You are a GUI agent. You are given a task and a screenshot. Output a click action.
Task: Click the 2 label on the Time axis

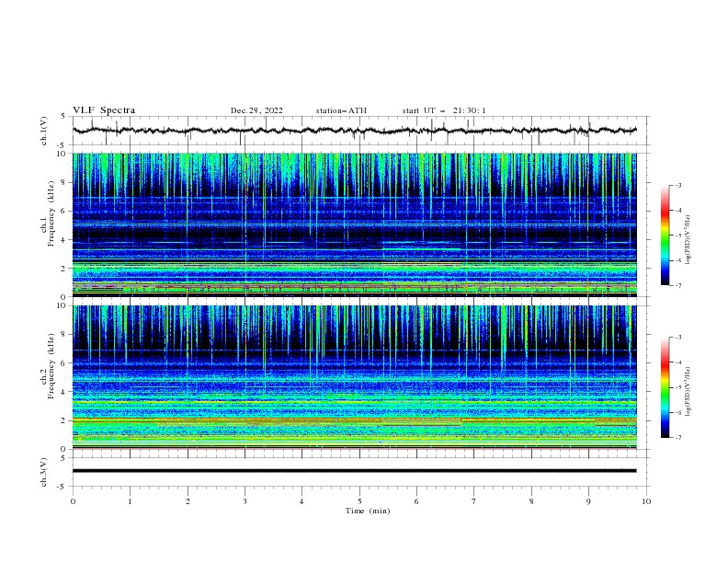188,501
